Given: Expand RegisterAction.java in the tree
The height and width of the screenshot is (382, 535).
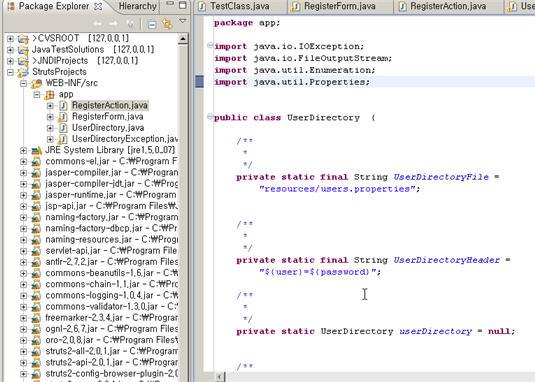Looking at the screenshot, I should 50,106.
